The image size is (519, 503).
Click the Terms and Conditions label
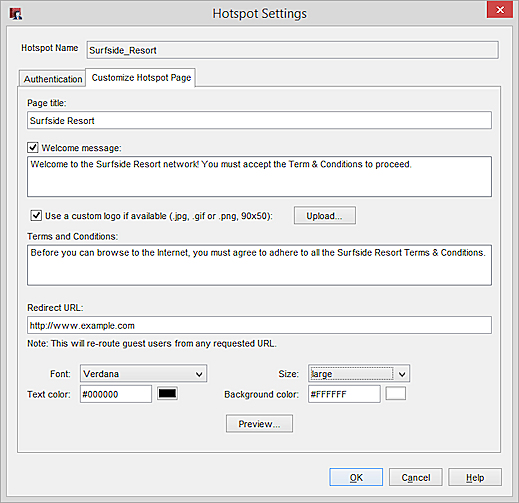point(72,236)
